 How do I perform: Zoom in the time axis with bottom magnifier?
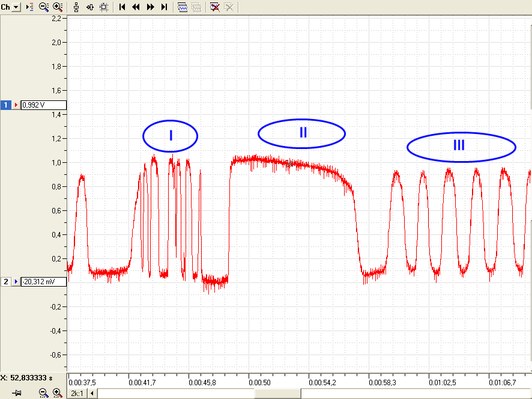click(57, 393)
